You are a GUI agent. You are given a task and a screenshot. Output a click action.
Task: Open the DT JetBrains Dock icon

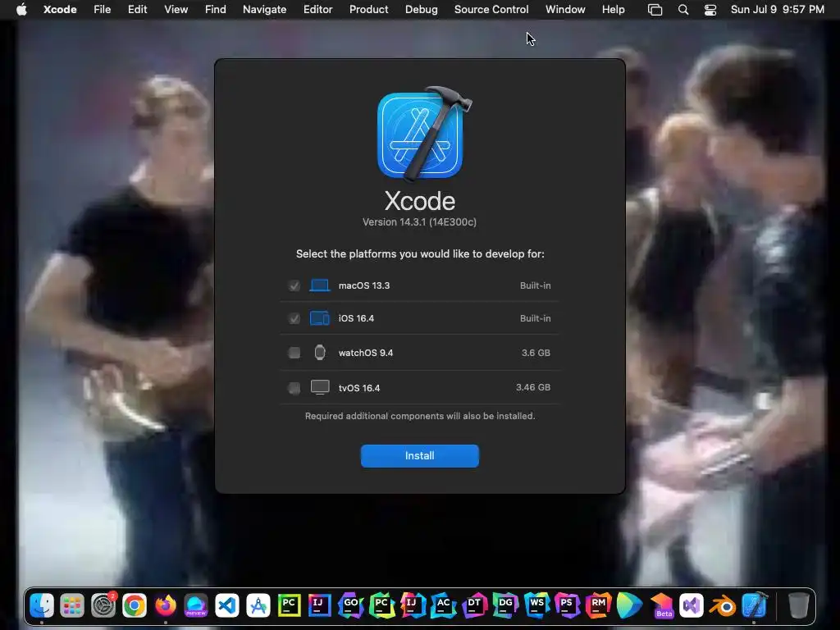click(x=475, y=605)
